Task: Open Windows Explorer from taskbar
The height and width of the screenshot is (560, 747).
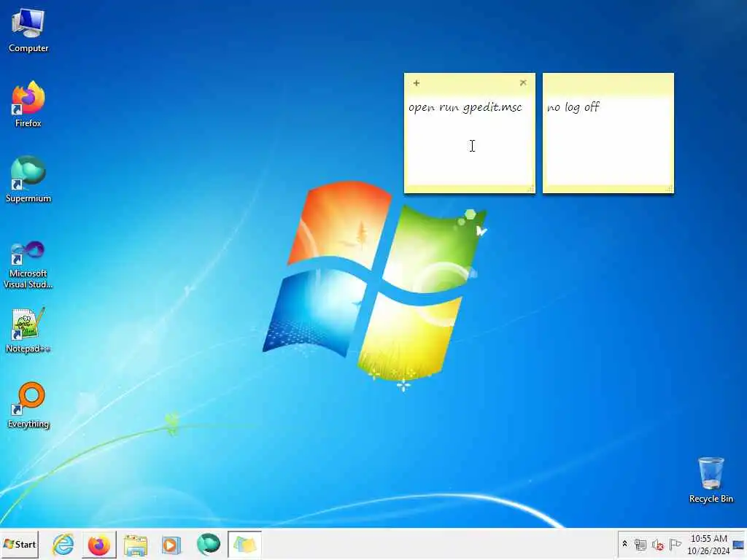Action: (x=136, y=544)
